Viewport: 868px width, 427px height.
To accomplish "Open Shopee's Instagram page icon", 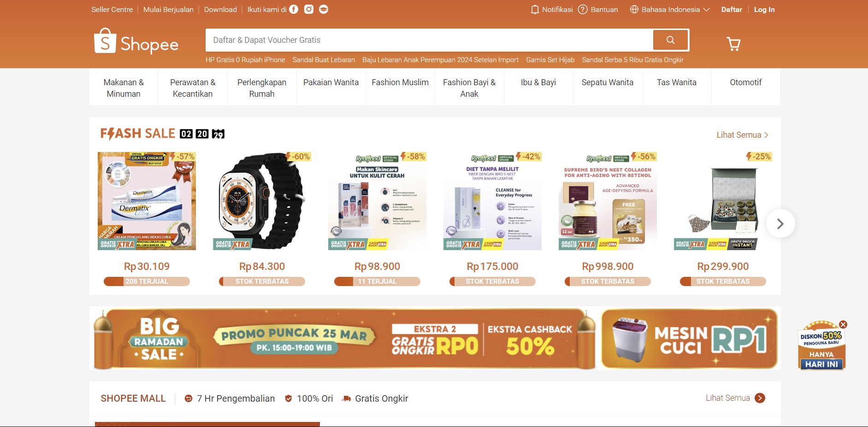I will coord(309,9).
